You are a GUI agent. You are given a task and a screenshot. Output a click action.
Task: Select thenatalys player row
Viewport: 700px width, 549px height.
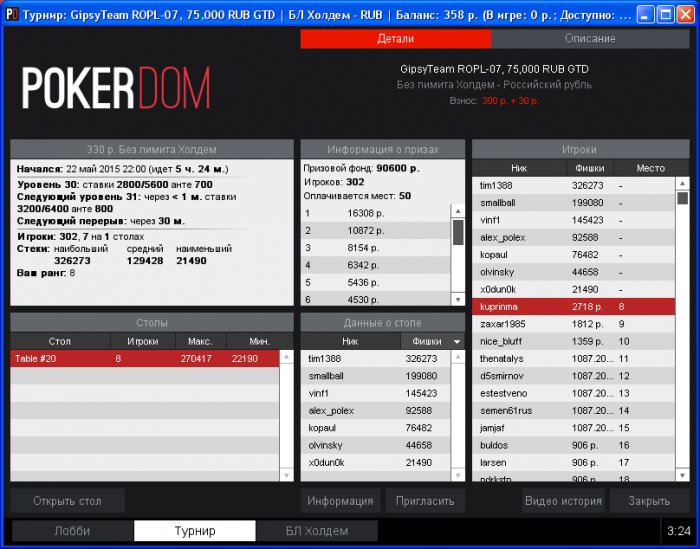click(574, 358)
